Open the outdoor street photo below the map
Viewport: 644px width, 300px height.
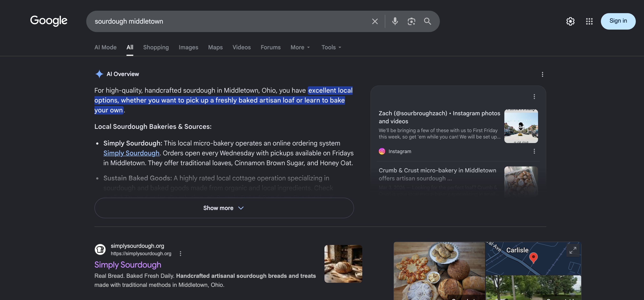tap(533, 288)
